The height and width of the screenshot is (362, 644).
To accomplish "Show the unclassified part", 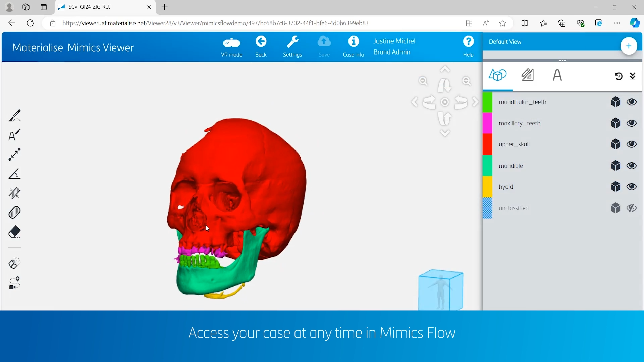I will (632, 208).
